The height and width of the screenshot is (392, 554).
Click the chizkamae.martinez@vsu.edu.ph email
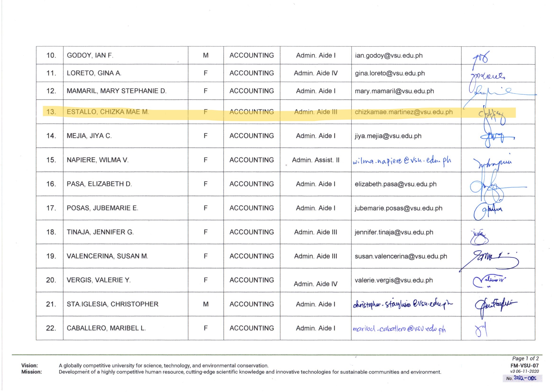tap(404, 112)
